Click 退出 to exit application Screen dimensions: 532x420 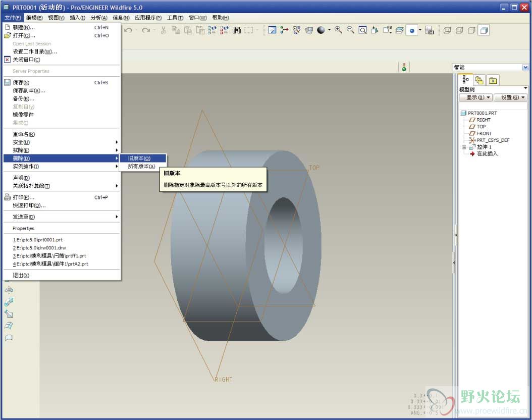[x=62, y=276]
